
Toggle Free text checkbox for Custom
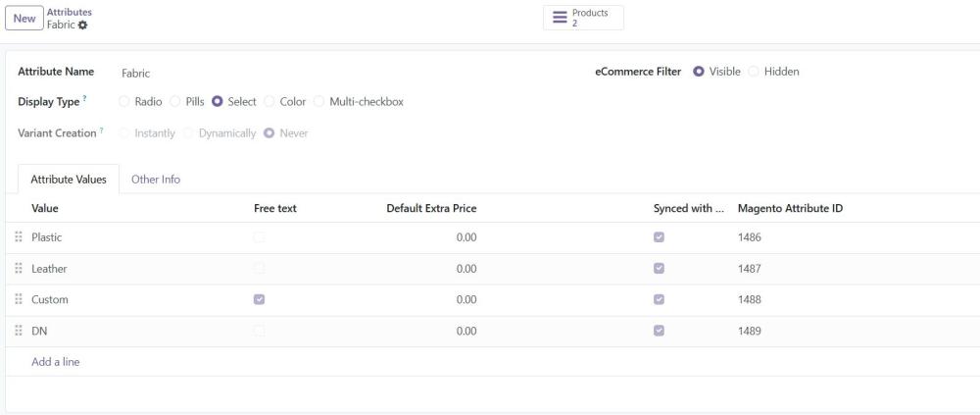260,299
